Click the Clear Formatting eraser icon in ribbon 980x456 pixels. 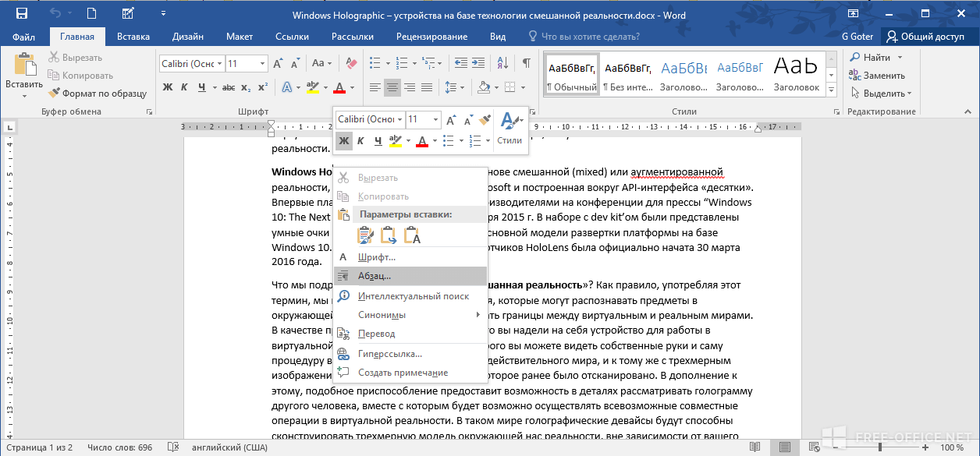click(350, 63)
